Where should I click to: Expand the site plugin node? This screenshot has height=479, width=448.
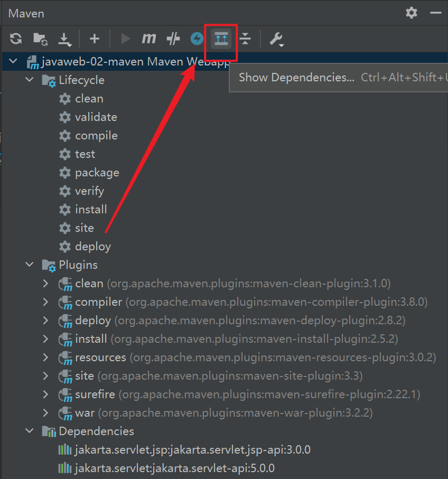pyautogui.click(x=45, y=375)
